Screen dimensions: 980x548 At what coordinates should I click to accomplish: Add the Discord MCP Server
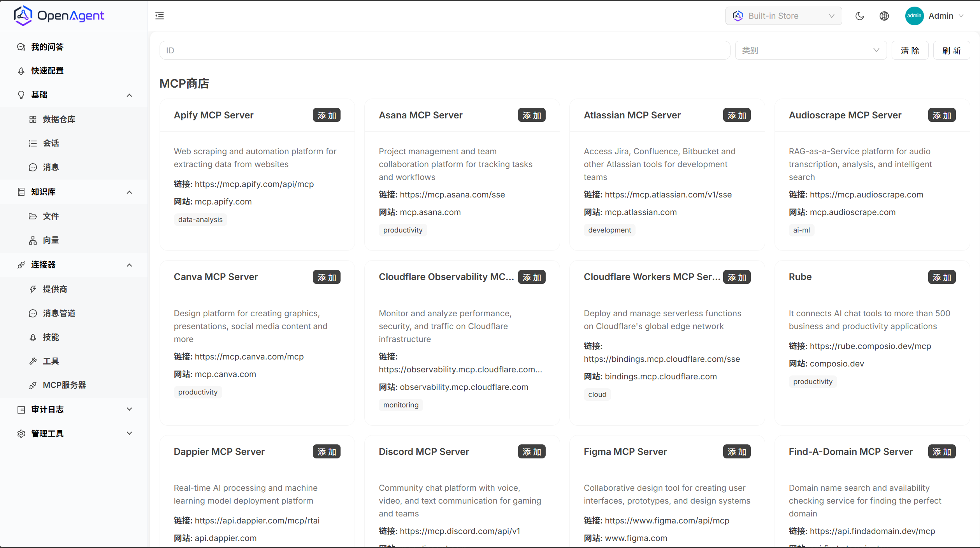532,452
